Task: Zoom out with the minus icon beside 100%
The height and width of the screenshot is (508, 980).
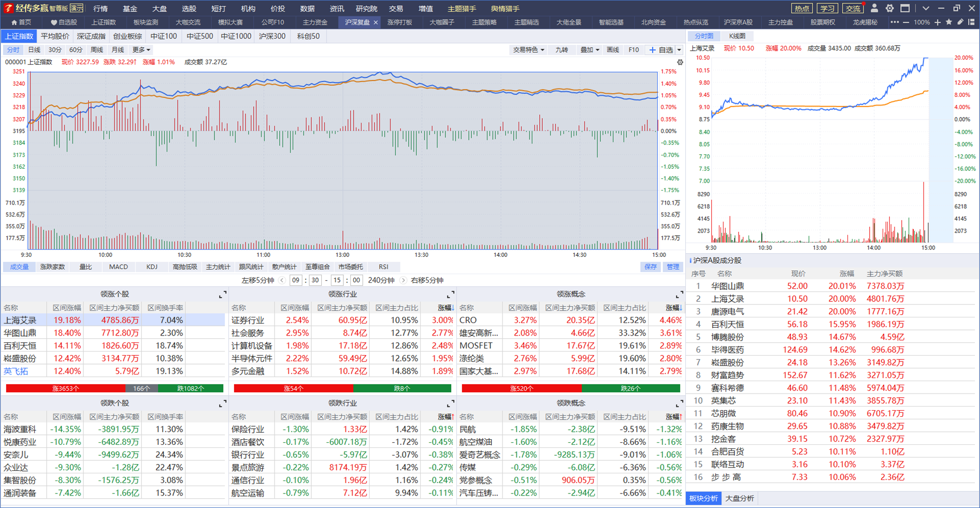Action: pos(906,22)
